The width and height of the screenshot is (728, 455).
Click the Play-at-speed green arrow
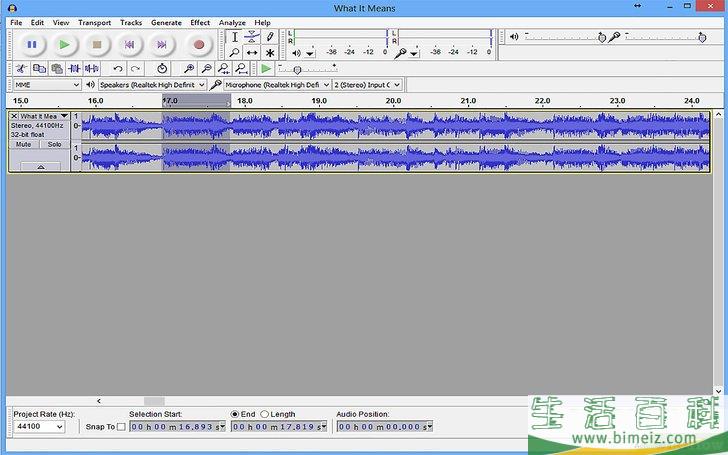pyautogui.click(x=266, y=69)
